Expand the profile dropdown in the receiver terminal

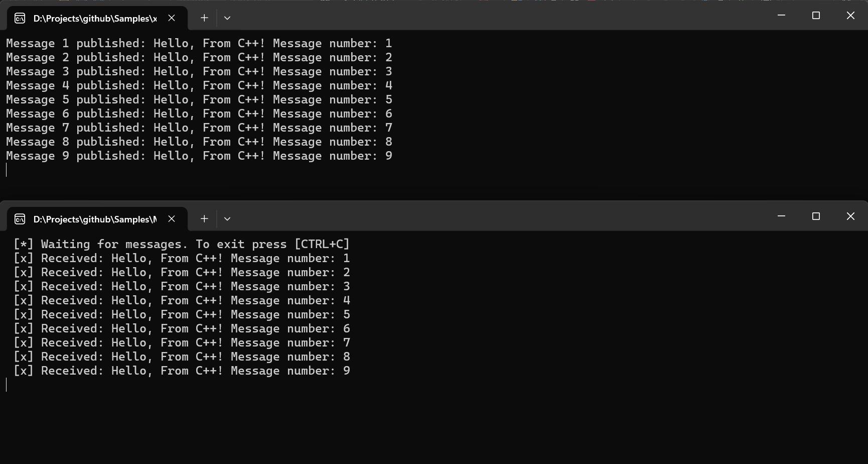point(227,219)
